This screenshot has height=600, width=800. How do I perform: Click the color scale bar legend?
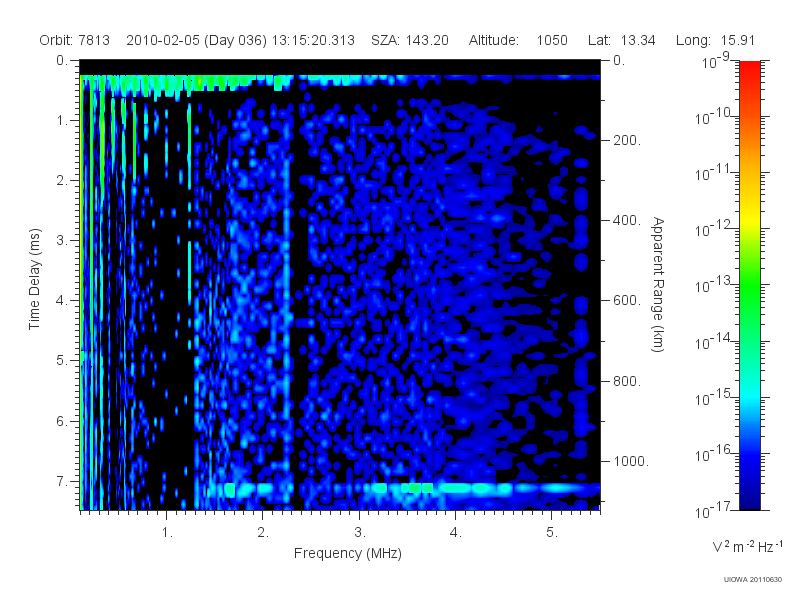pyautogui.click(x=749, y=285)
